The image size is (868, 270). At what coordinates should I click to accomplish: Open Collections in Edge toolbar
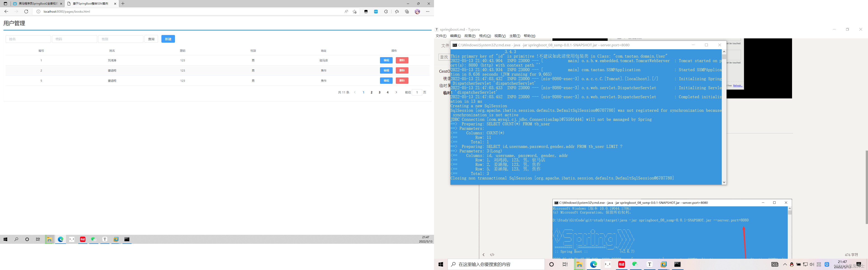pyautogui.click(x=407, y=12)
